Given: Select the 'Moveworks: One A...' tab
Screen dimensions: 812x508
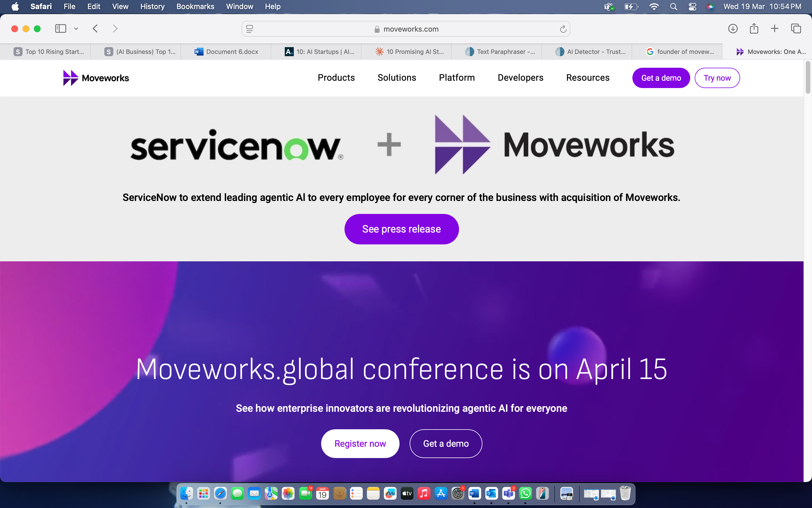Looking at the screenshot, I should pos(767,51).
